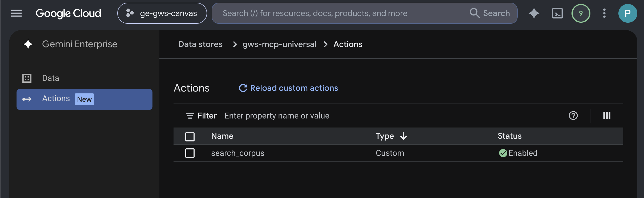
Task: Click the Filter icon in table toolbar
Action: [x=190, y=116]
